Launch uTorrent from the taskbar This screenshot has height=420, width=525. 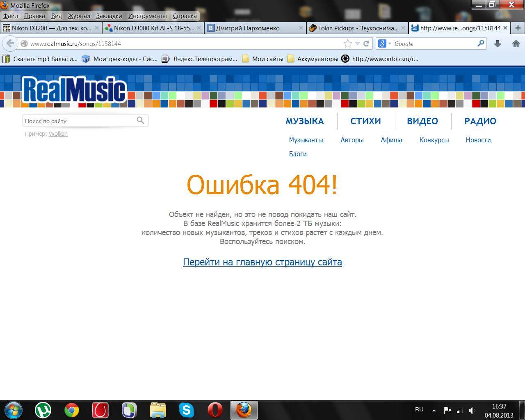click(43, 410)
